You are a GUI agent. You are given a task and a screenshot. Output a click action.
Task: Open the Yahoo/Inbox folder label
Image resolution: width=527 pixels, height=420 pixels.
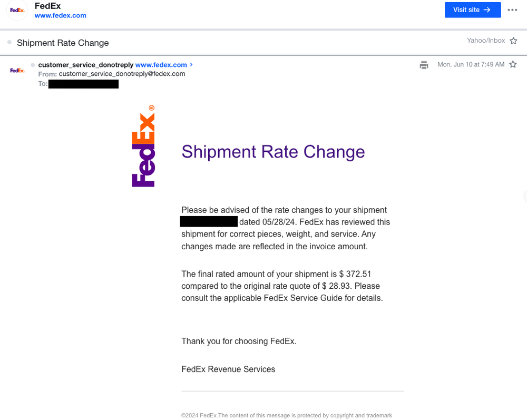[x=486, y=40]
